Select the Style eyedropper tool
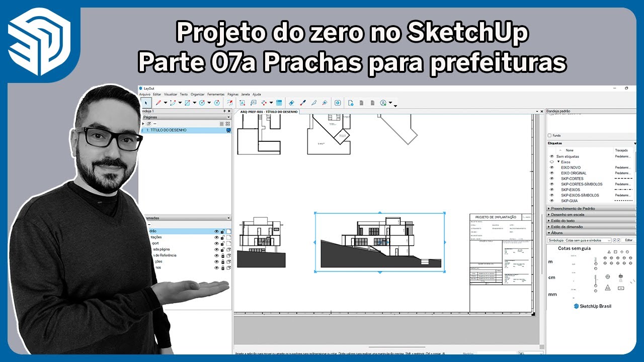Screen dimensions: 644x362 [303, 103]
